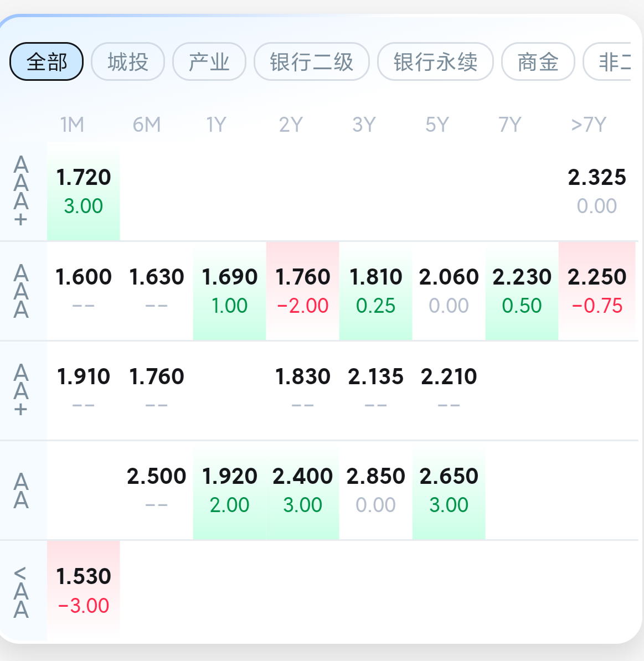Select the AAA >7Y cell 2.250
This screenshot has width=644, height=661.
point(597,291)
